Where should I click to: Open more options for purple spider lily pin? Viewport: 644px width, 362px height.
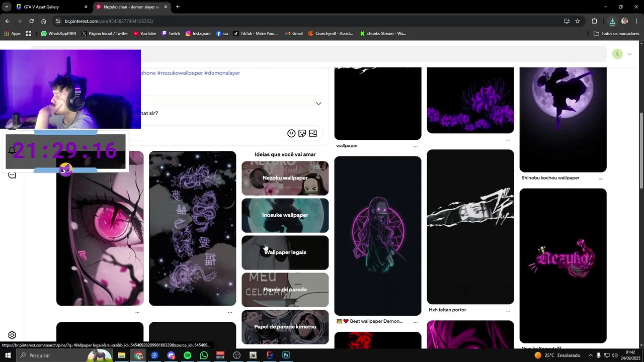(x=508, y=140)
